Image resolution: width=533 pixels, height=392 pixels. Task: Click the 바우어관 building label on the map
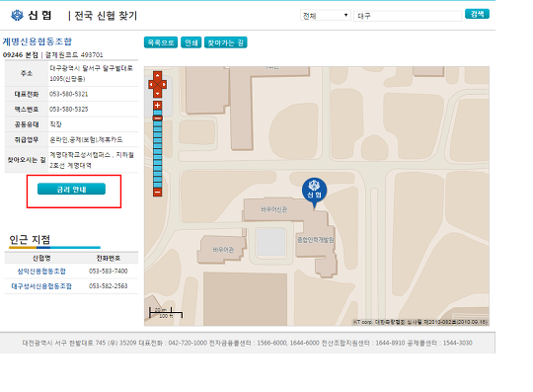coord(223,250)
